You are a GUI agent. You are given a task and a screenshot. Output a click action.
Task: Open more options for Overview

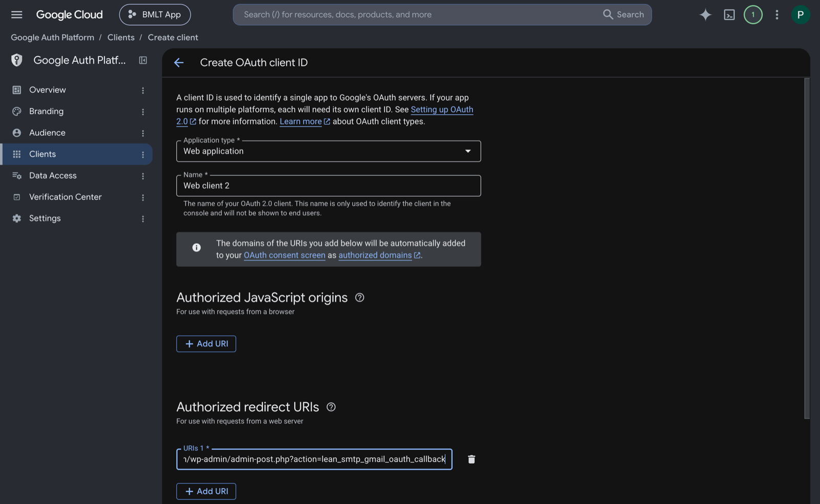tap(143, 90)
